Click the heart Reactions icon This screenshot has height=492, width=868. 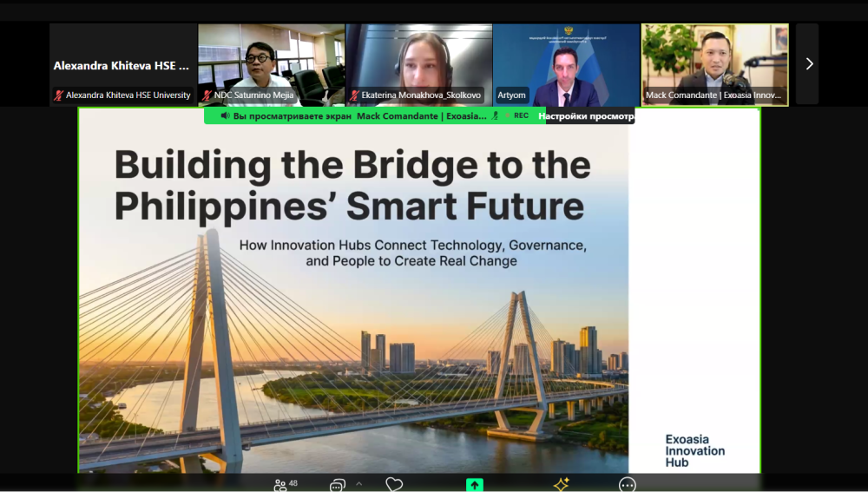tap(394, 485)
